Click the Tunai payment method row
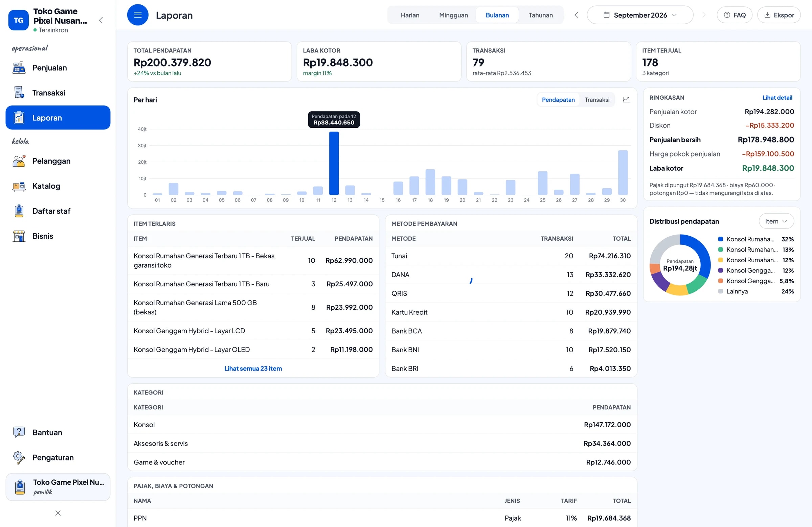This screenshot has width=812, height=527. (511, 256)
